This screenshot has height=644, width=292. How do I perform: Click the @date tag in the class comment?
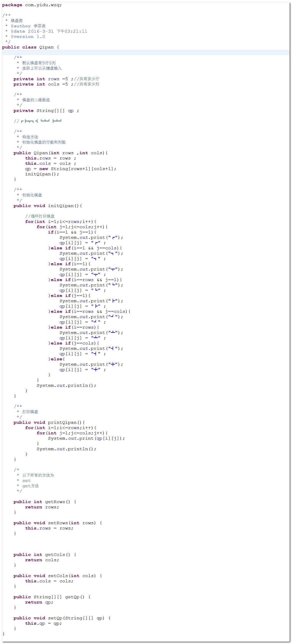click(18, 31)
